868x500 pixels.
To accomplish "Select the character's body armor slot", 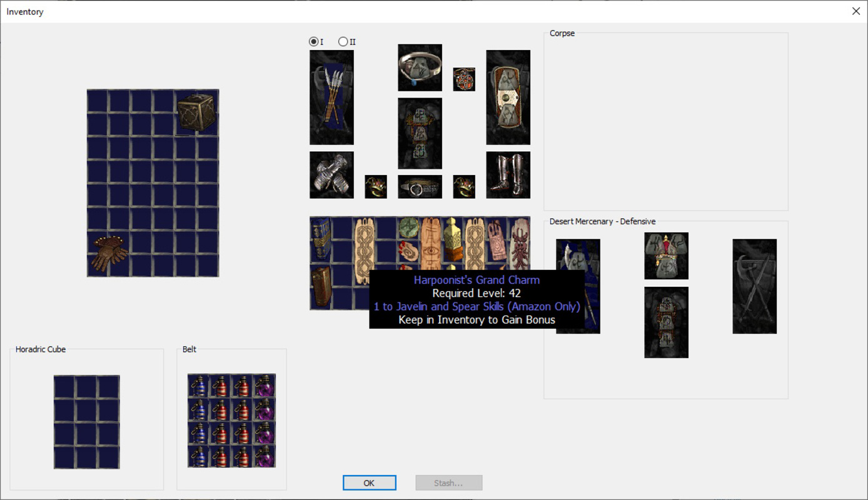I will click(x=420, y=133).
